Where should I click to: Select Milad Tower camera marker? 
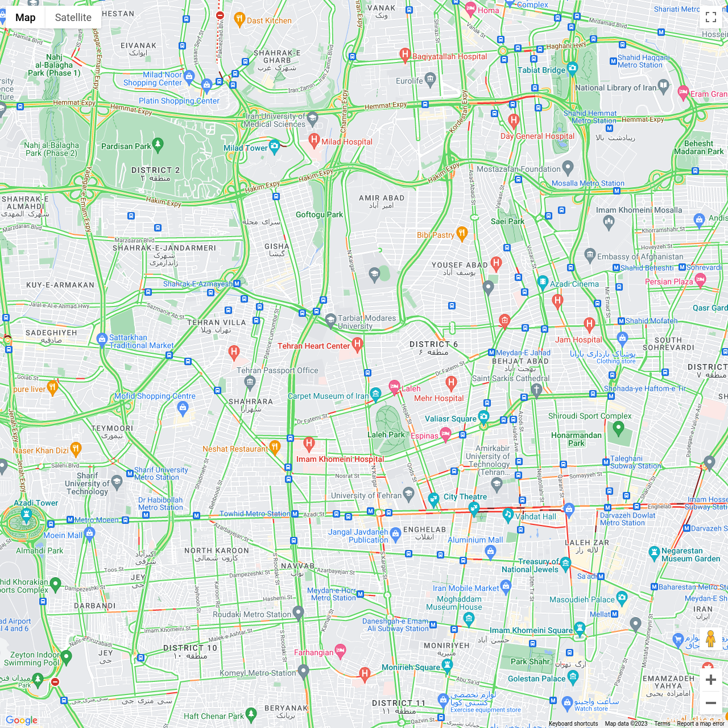point(274,146)
